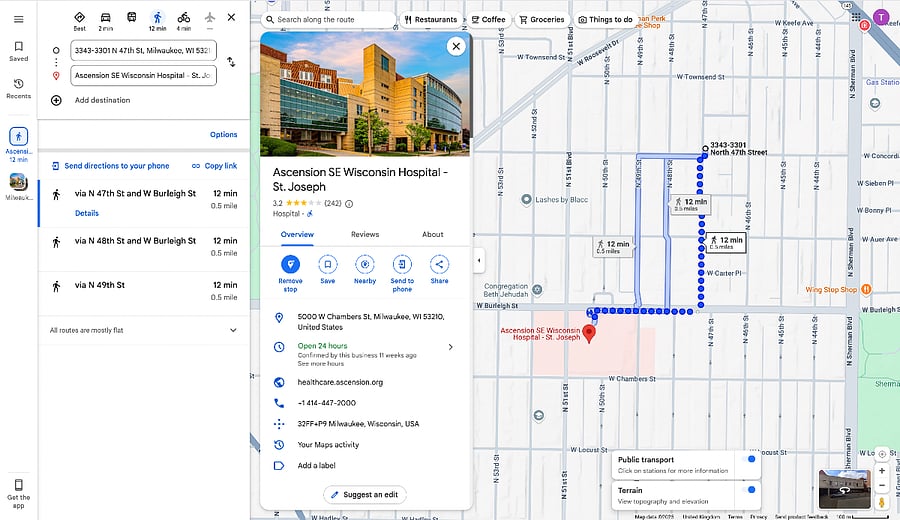Viewport: 900px width, 520px height.
Task: Zoom in on the map
Action: pos(882,471)
